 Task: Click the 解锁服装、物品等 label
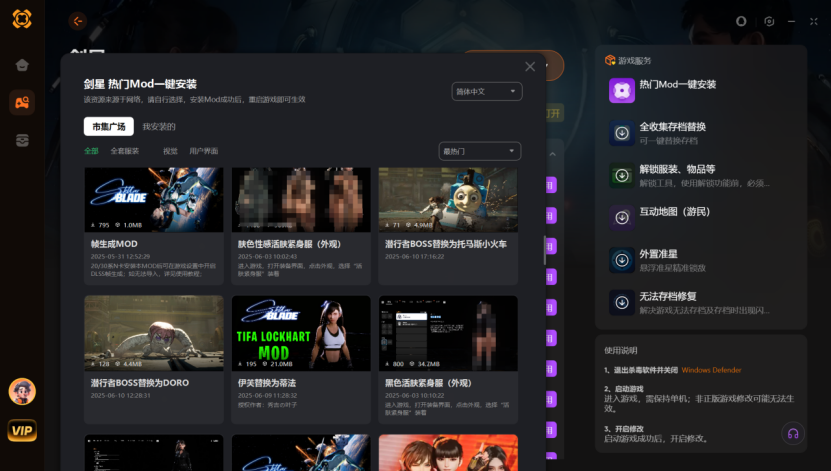point(677,169)
